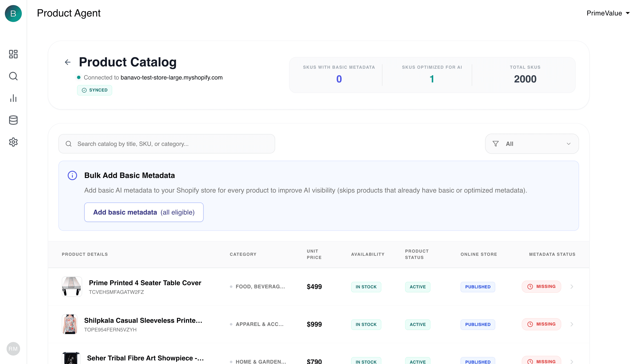The width and height of the screenshot is (640, 364).
Task: Click the Prime Printed 4 Seater Table Cover title
Action: coord(145,283)
